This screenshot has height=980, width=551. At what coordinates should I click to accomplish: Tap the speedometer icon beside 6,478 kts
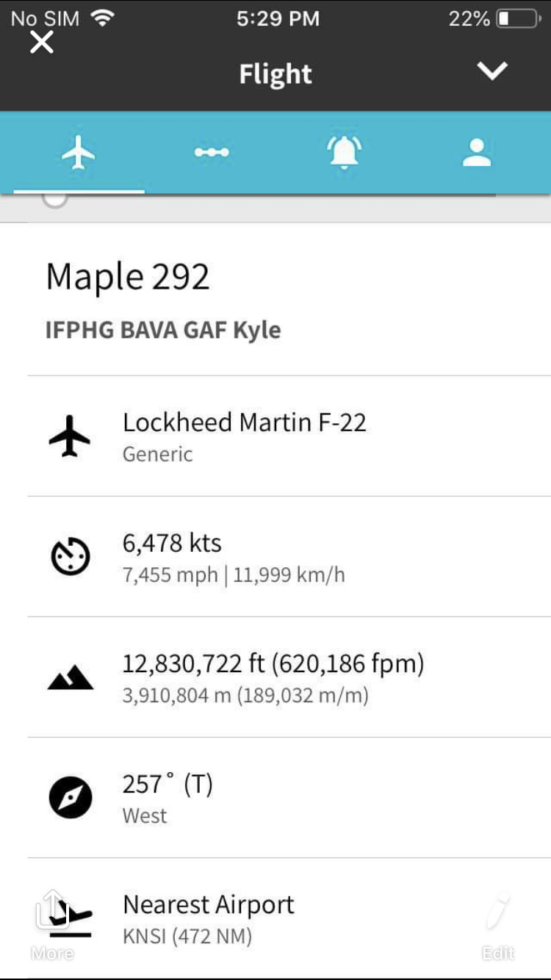click(x=70, y=556)
